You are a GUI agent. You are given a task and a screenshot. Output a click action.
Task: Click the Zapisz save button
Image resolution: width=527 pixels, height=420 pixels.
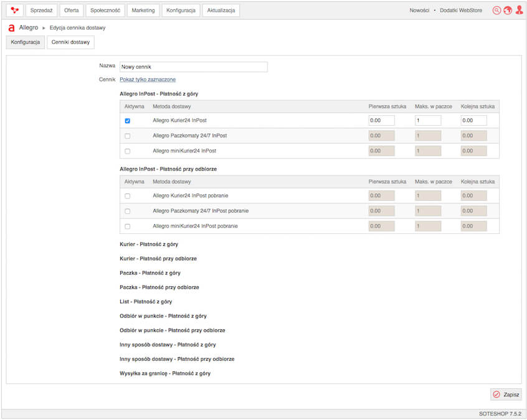(506, 394)
